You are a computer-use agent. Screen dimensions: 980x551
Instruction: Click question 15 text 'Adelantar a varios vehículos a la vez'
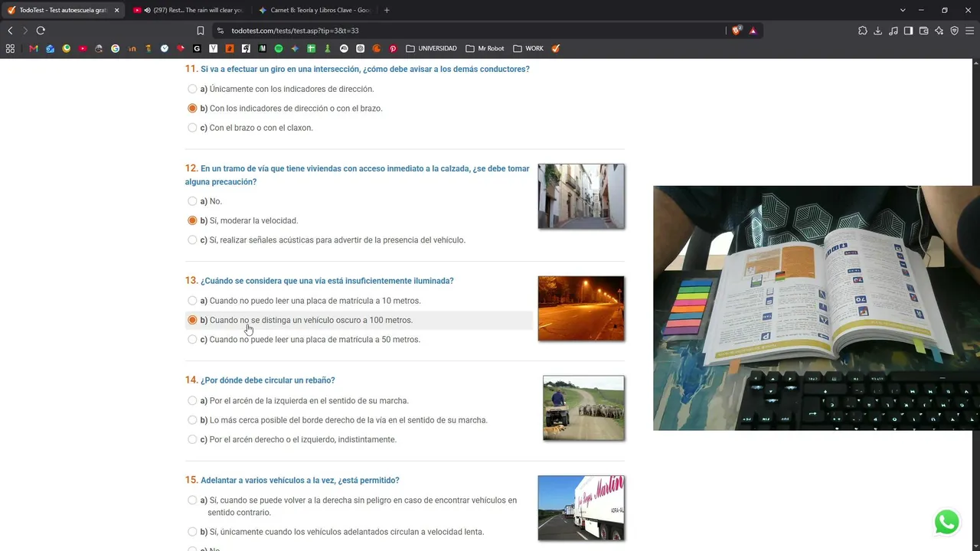click(300, 481)
